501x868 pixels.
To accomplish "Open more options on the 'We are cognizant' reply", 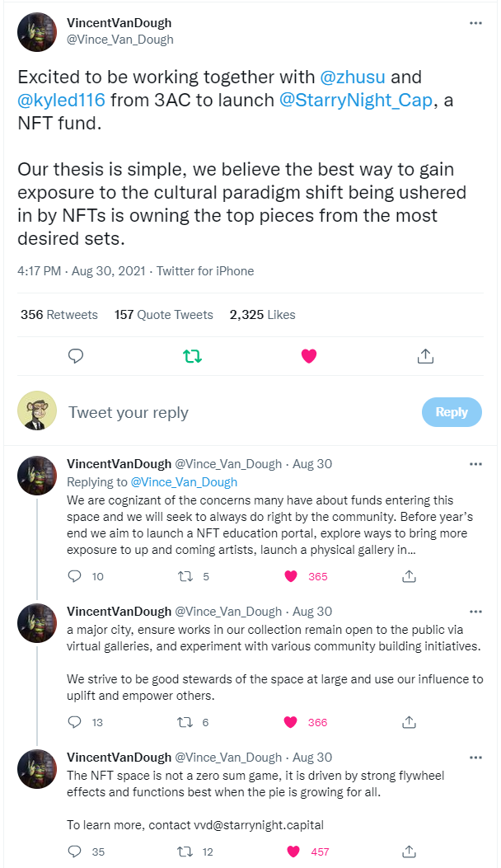I will [475, 464].
